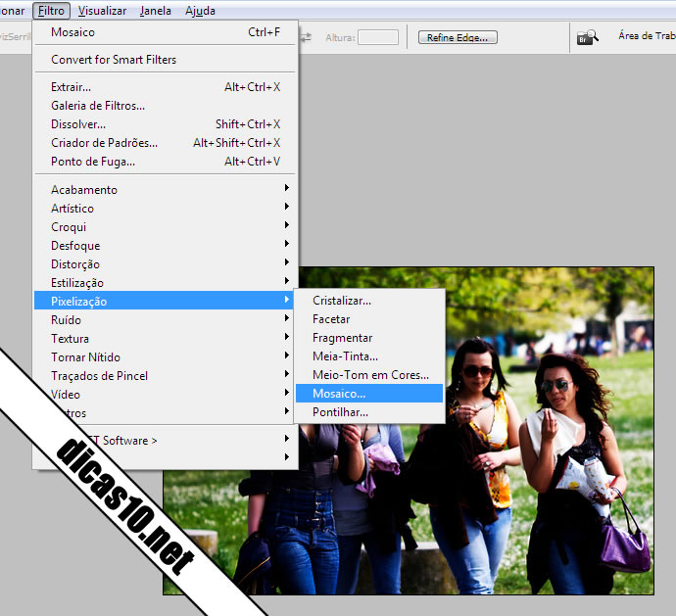Choose Meio-Tom em Cores filter

(369, 375)
